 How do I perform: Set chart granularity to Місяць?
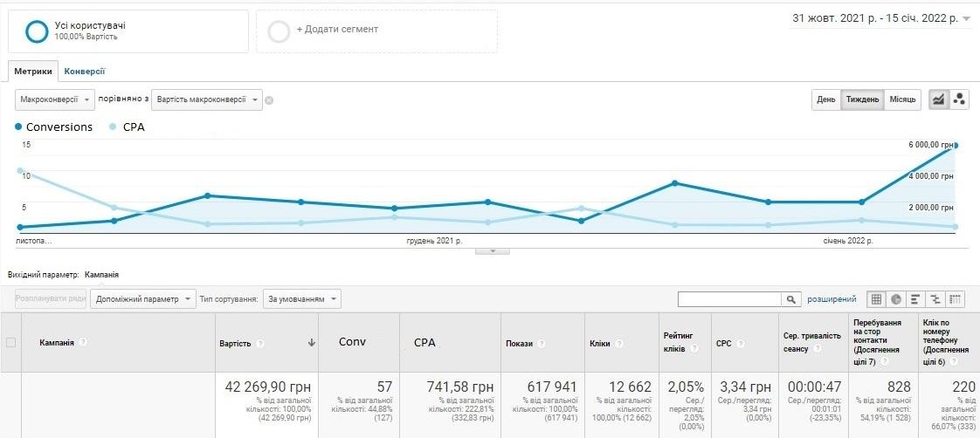tap(902, 99)
